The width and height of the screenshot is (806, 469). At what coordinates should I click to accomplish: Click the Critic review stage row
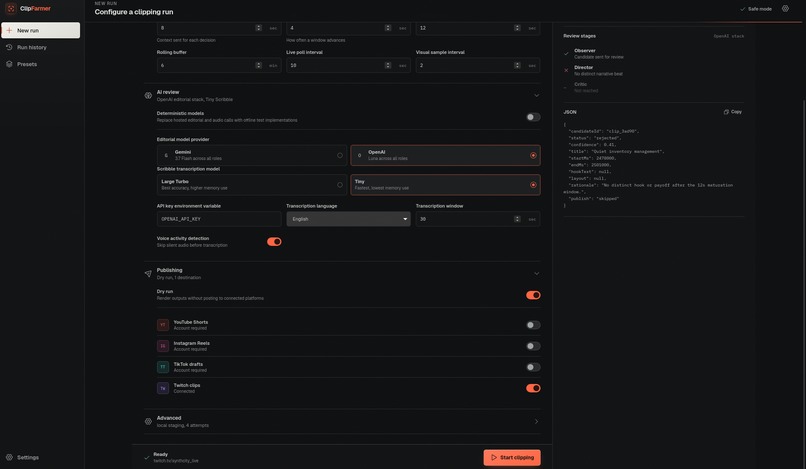tap(654, 87)
